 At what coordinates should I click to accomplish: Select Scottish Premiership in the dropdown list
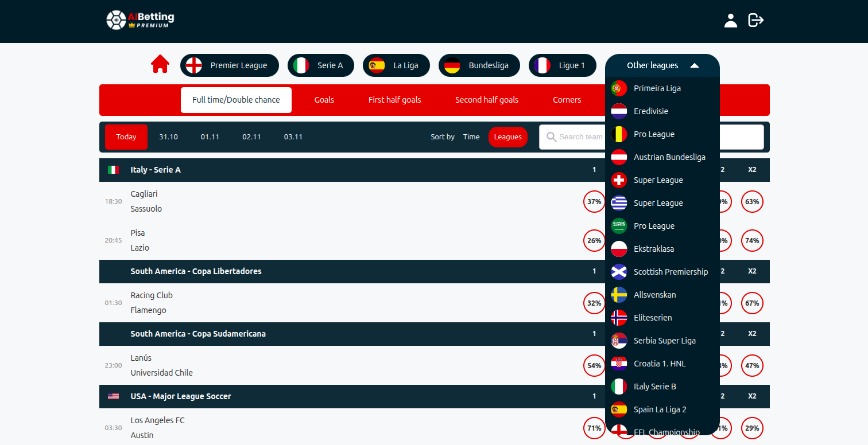[671, 272]
